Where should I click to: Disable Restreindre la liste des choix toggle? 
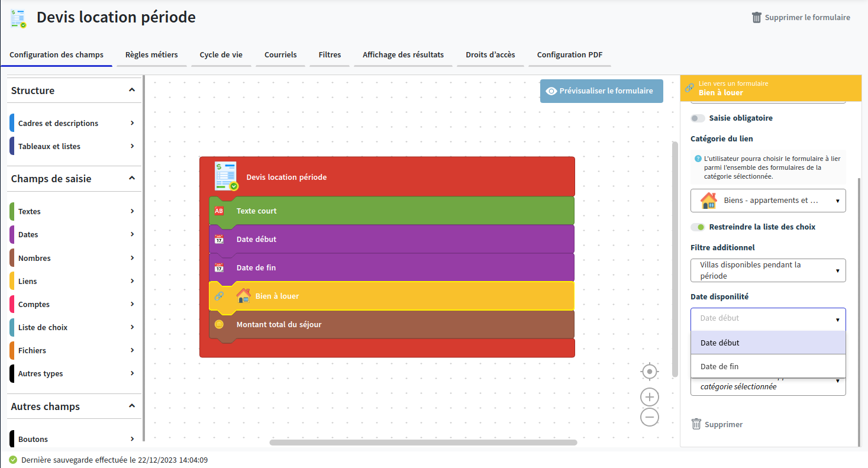pos(698,227)
